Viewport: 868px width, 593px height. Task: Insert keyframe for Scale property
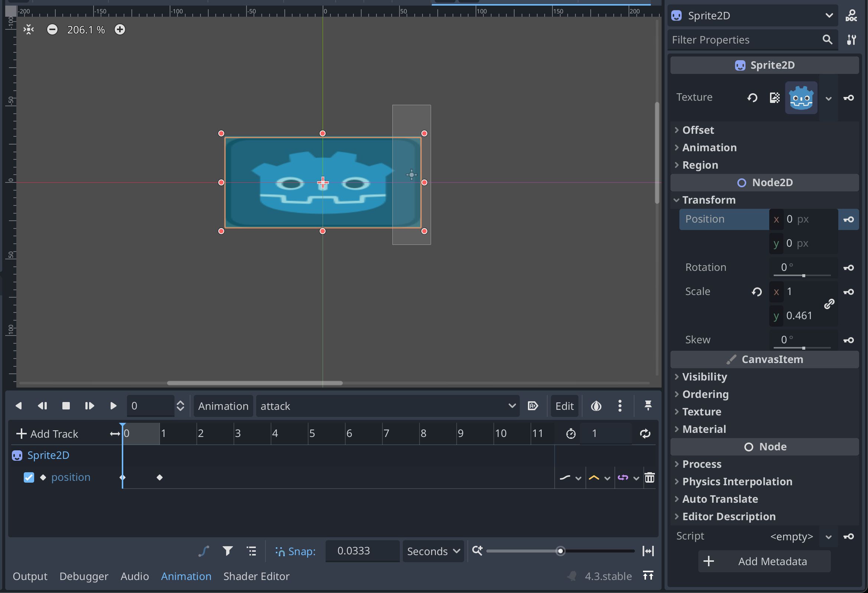[x=848, y=292]
